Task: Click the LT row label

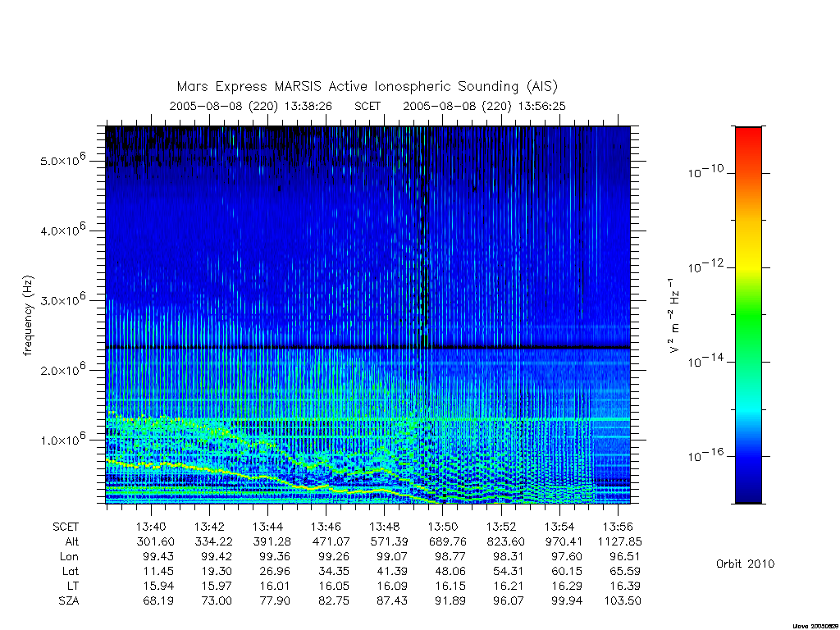Action: point(73,586)
